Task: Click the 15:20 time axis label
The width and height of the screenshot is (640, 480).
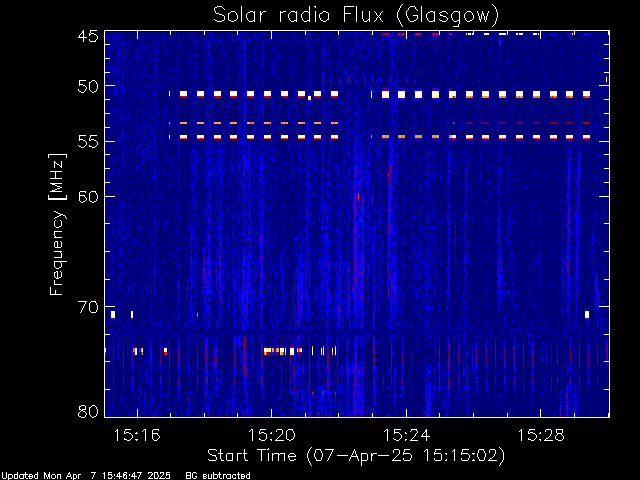Action: click(272, 435)
